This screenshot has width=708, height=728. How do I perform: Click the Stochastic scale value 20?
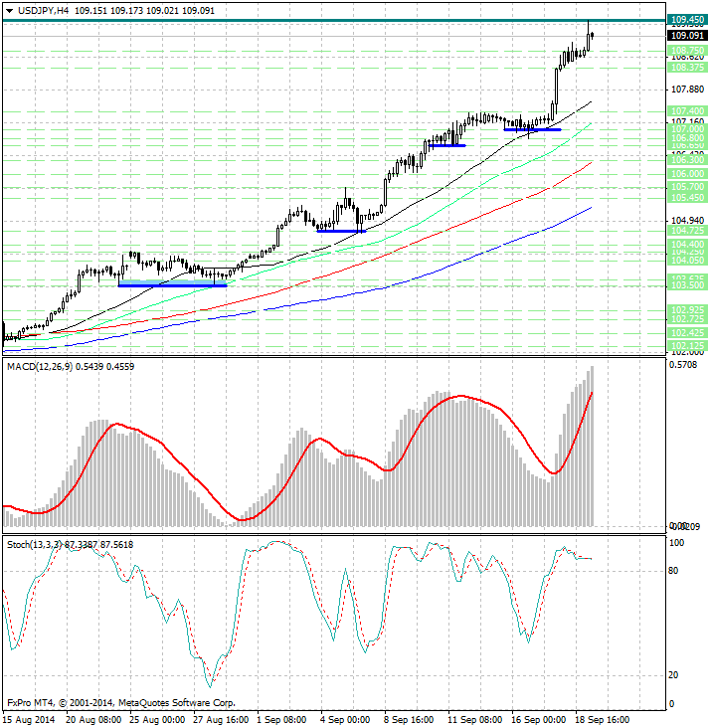click(x=673, y=675)
